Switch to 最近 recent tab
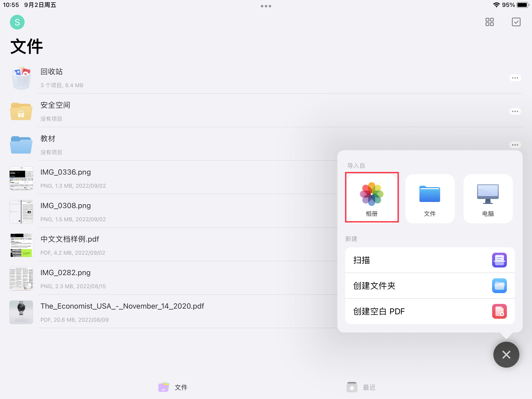Screen dimensions: 532x399 pyautogui.click(x=361, y=387)
